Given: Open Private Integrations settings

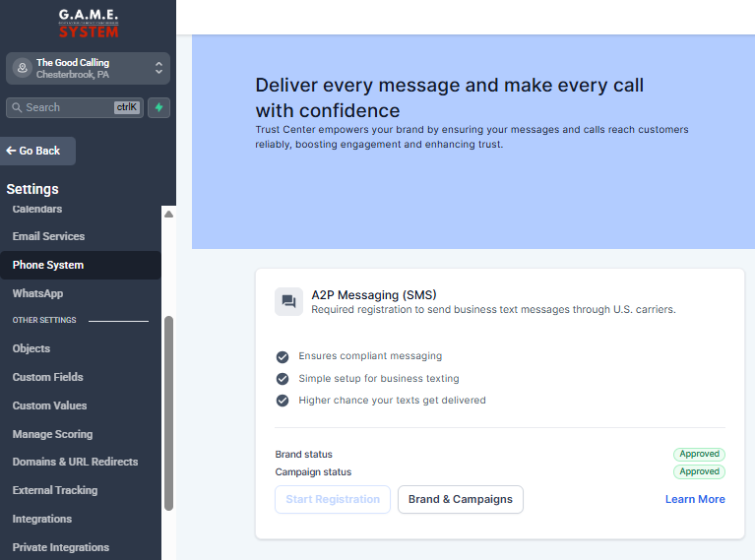Looking at the screenshot, I should click(x=61, y=547).
